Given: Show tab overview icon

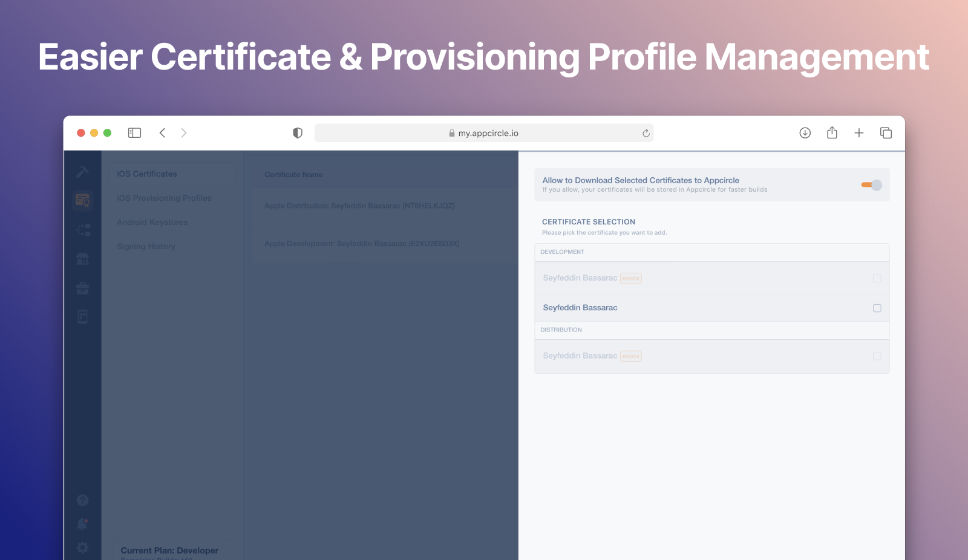Looking at the screenshot, I should (x=886, y=133).
